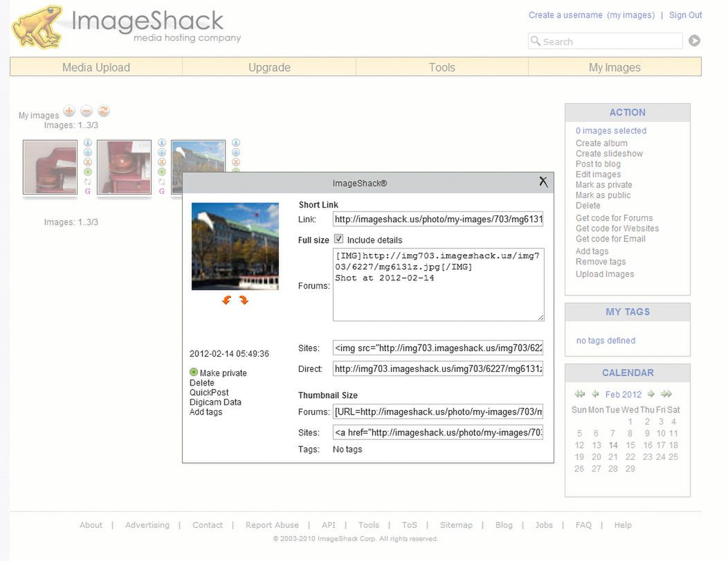Viewport: 728px width, 561px height.
Task: Click Report Abuse footer link
Action: point(272,525)
